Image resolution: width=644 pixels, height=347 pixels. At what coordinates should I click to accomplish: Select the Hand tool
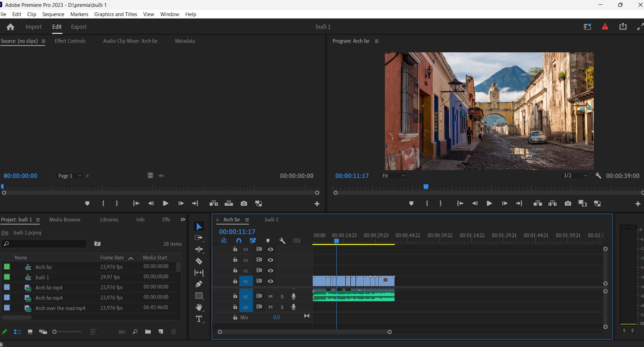[199, 307]
